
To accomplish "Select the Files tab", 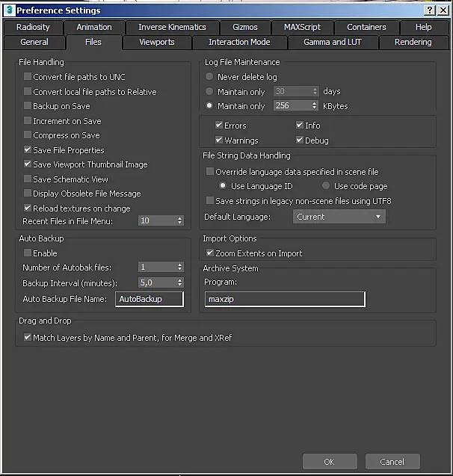I will [x=93, y=42].
